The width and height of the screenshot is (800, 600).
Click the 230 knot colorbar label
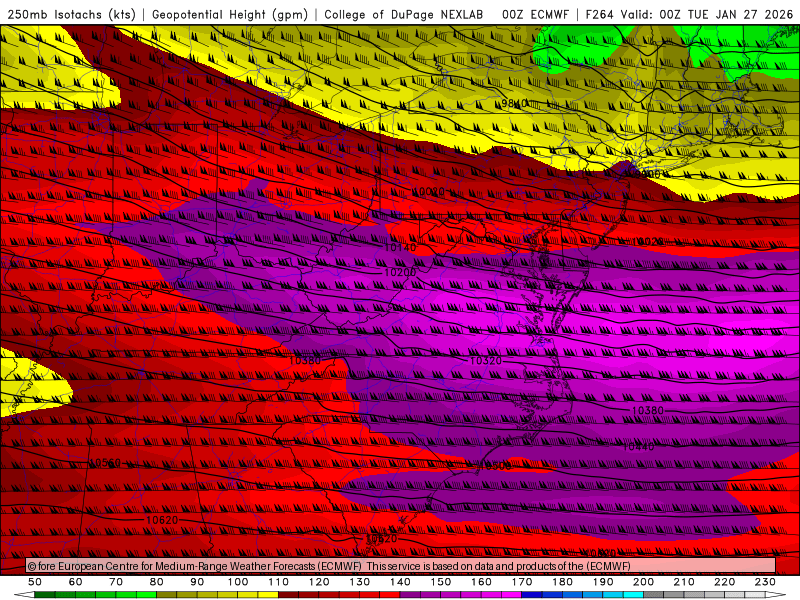pos(765,582)
